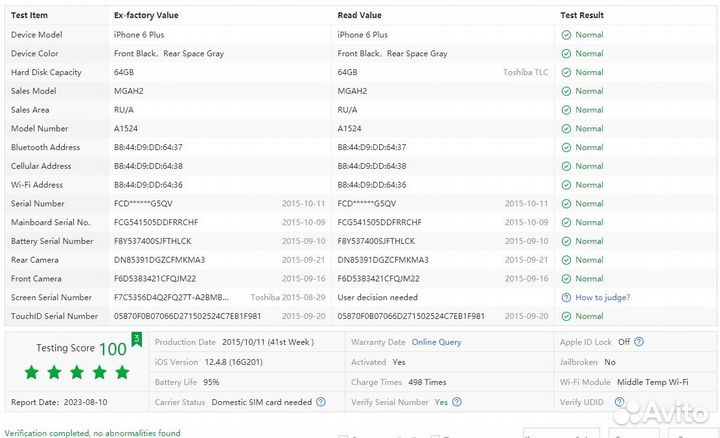Select the Battery Life 95% value
The image size is (720, 438).
(x=211, y=382)
